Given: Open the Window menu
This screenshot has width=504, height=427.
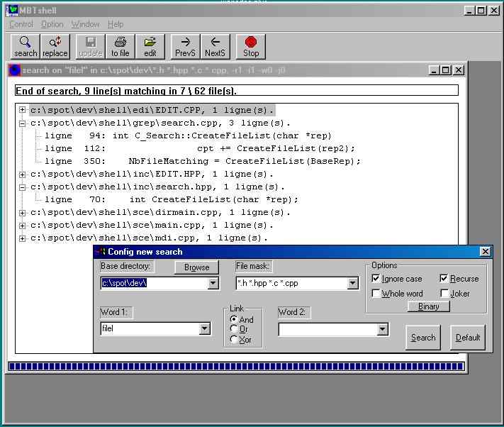Looking at the screenshot, I should (x=86, y=24).
